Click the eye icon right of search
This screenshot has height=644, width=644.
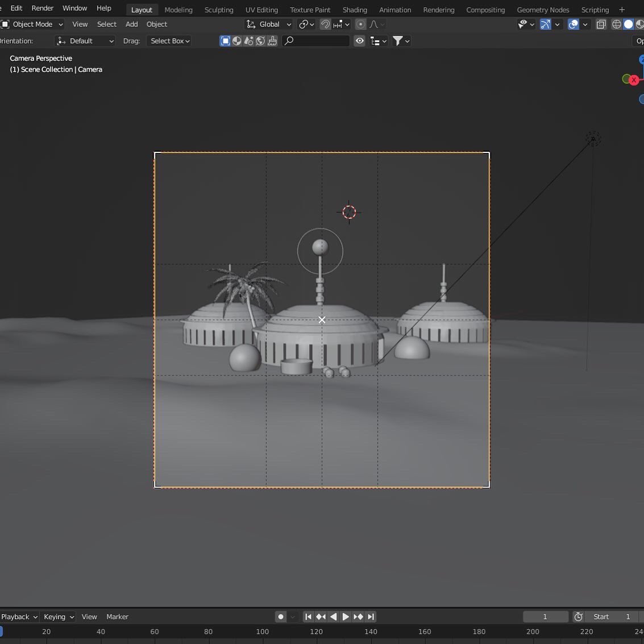click(x=359, y=41)
